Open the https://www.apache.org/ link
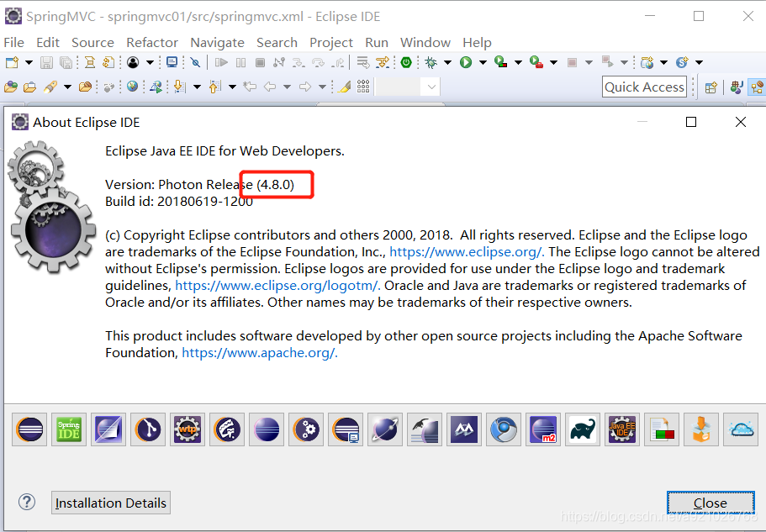This screenshot has height=532, width=766. click(260, 353)
